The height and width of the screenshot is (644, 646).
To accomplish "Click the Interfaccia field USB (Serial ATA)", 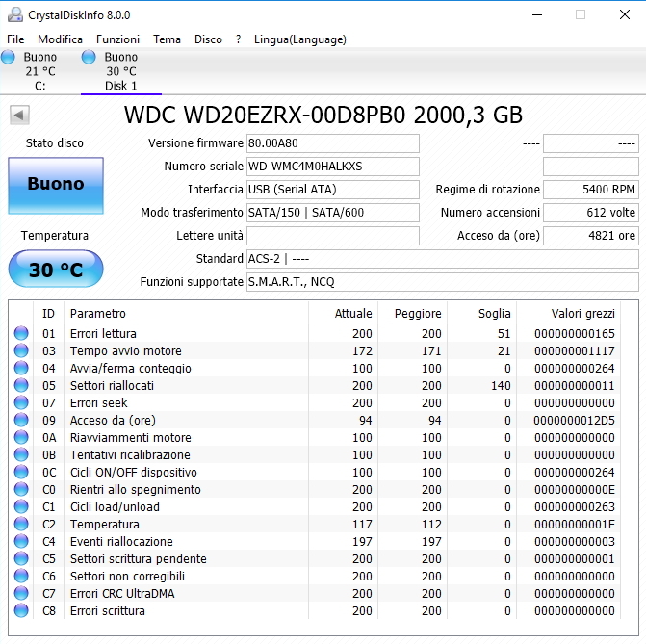I will pos(333,190).
